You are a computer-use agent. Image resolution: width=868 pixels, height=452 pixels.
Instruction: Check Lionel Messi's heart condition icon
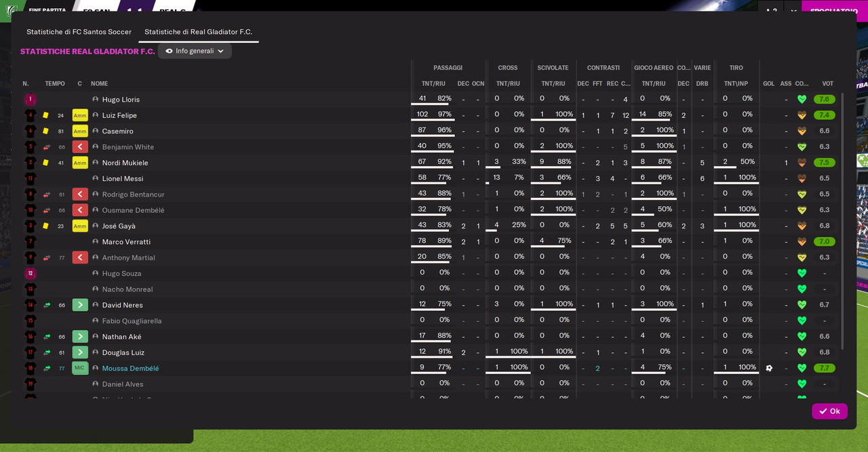[802, 178]
